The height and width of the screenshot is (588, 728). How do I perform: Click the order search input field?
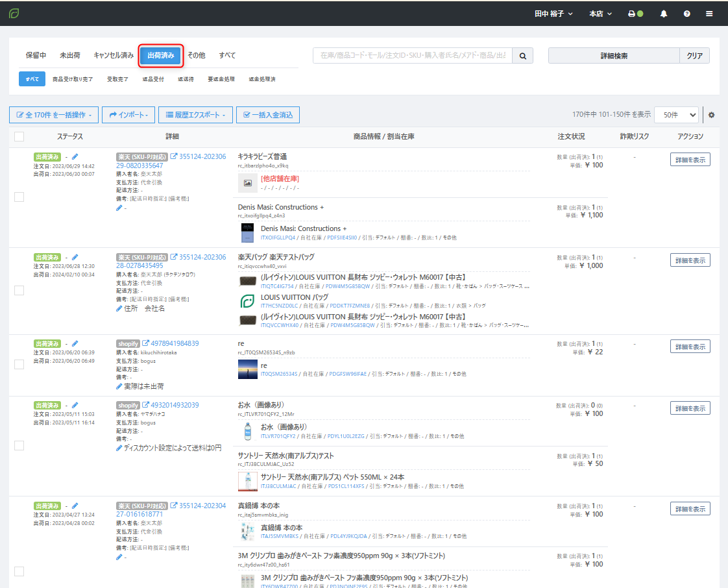tap(413, 56)
